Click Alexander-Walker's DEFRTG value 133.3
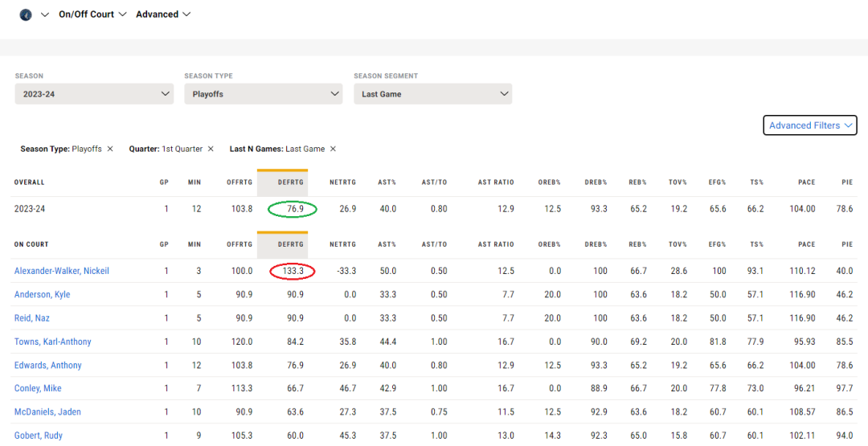The width and height of the screenshot is (868, 446). click(x=292, y=271)
